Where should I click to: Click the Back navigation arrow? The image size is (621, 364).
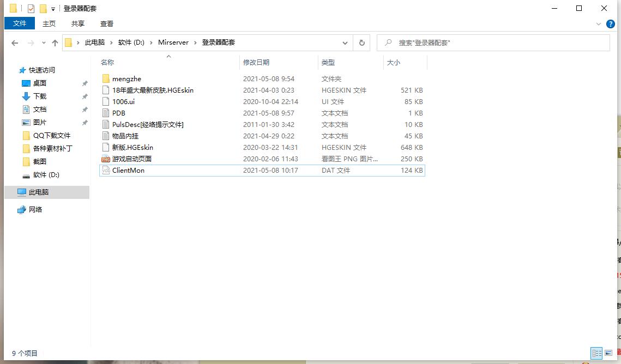click(x=15, y=43)
